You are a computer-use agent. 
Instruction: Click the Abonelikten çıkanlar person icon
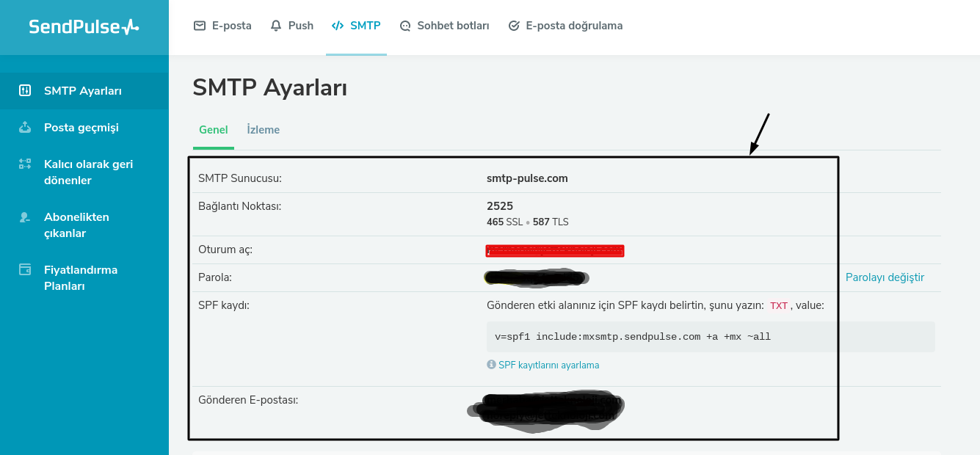25,217
